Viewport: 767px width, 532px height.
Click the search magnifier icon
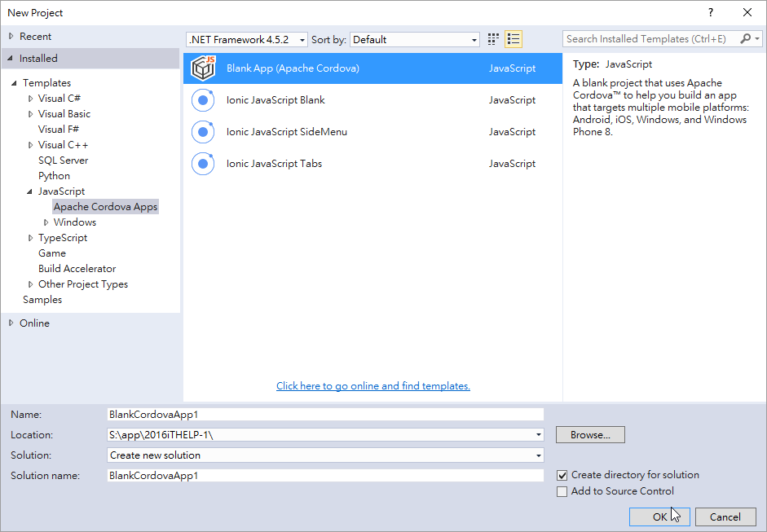click(x=746, y=38)
